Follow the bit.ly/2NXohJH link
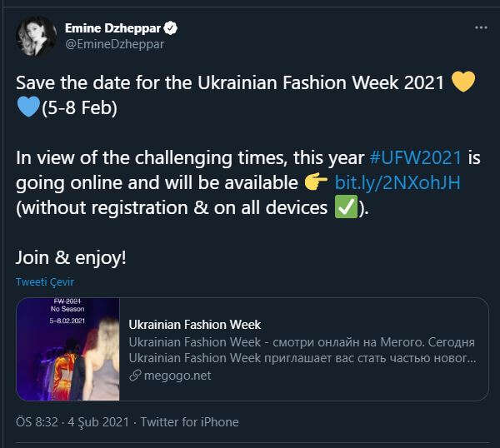The width and height of the screenshot is (500, 448). click(397, 183)
